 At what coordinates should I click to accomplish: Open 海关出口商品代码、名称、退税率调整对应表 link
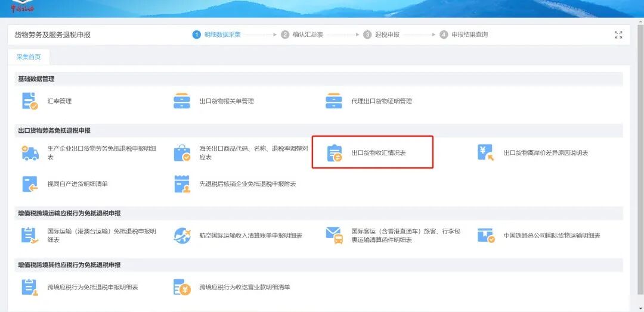click(254, 153)
